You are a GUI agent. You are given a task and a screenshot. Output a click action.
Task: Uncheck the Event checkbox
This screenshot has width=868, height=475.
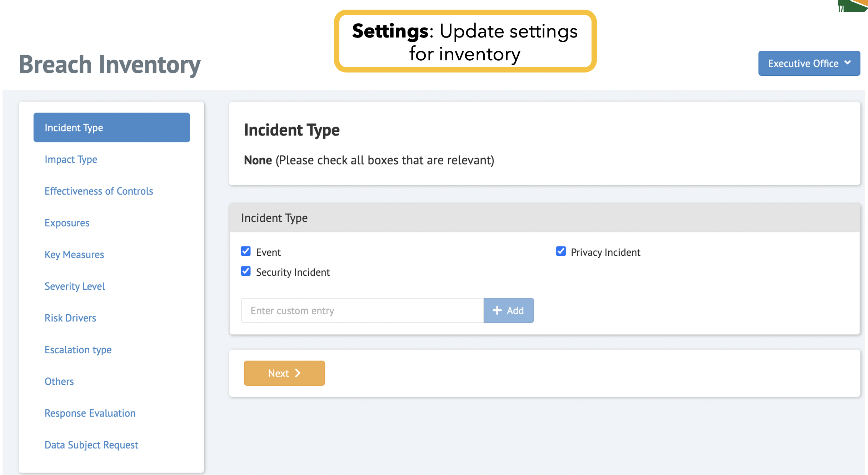point(246,251)
